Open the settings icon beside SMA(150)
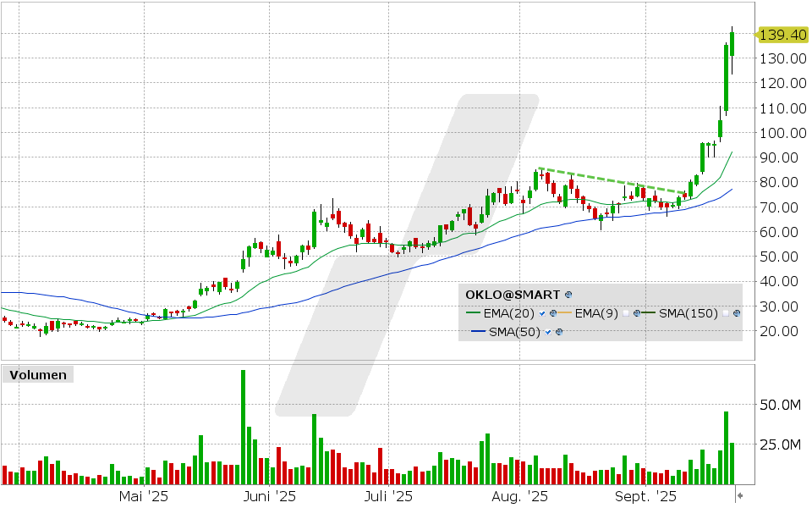The image size is (812, 508). [737, 313]
